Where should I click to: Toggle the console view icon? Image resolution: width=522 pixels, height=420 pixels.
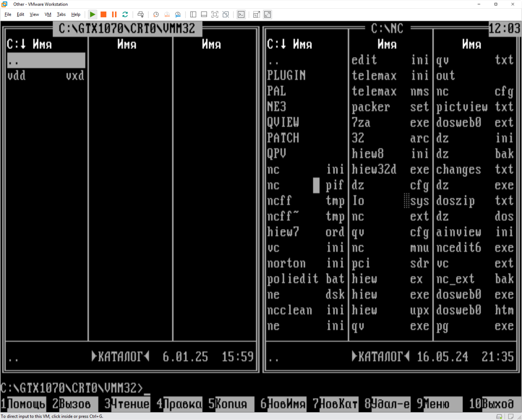click(241, 14)
